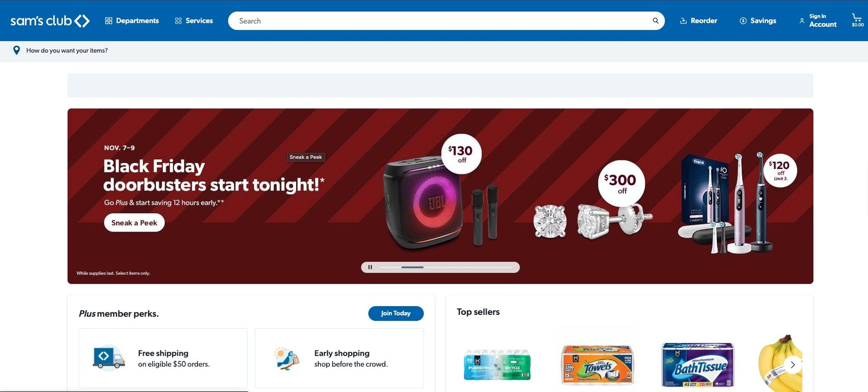Viewport: 868px width, 392px height.
Task: Open How do you want your items
Action: 67,51
